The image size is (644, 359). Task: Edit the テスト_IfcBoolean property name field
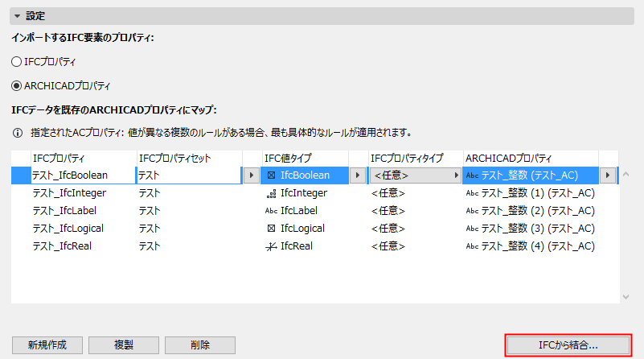84,175
